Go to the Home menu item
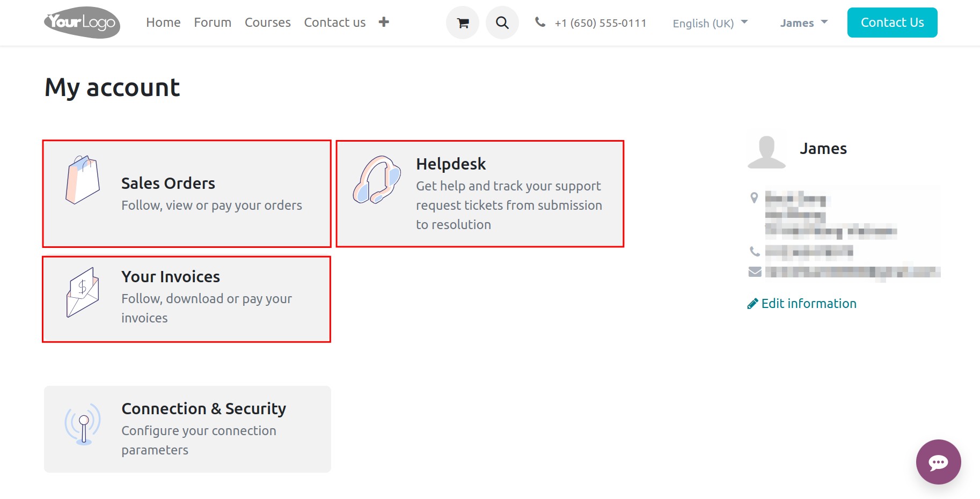980x499 pixels. (163, 23)
